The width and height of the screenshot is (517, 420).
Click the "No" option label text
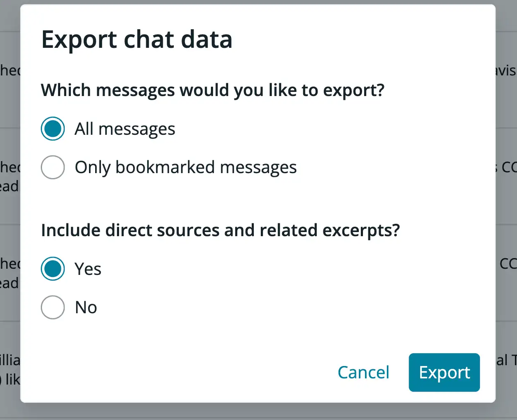coord(86,307)
